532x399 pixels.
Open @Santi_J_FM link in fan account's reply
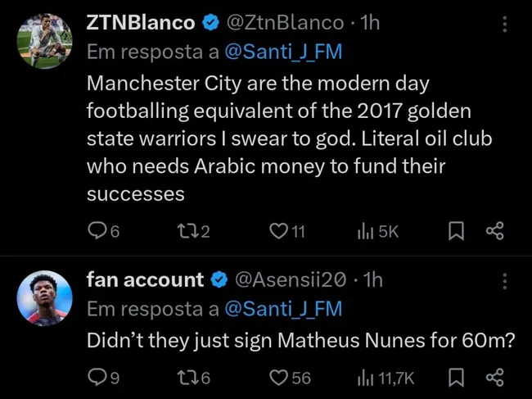pyautogui.click(x=283, y=309)
